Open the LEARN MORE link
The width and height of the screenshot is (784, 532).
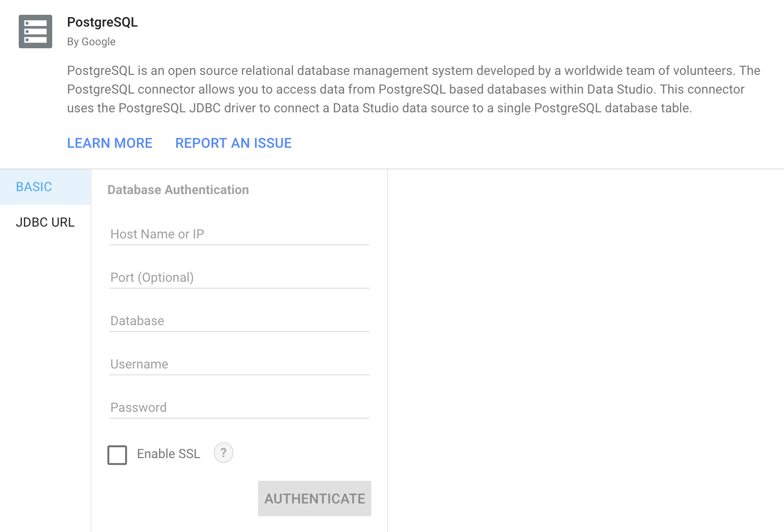click(x=110, y=143)
